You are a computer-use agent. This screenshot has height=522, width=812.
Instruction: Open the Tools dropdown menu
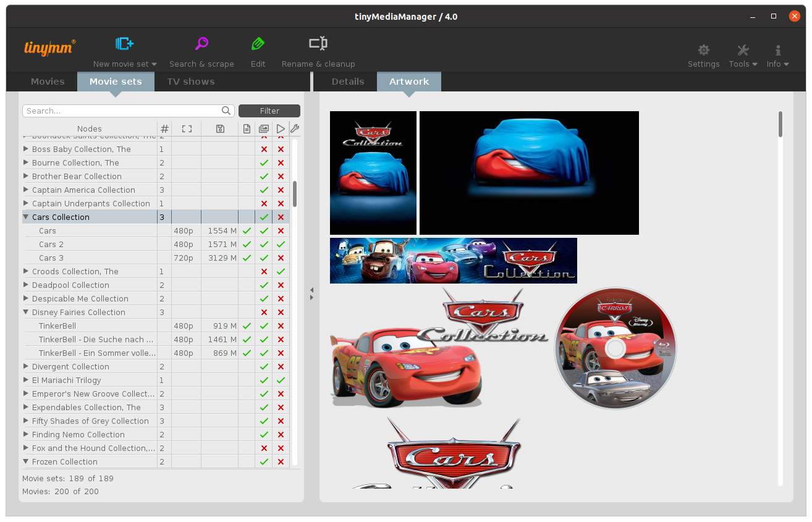[743, 56]
